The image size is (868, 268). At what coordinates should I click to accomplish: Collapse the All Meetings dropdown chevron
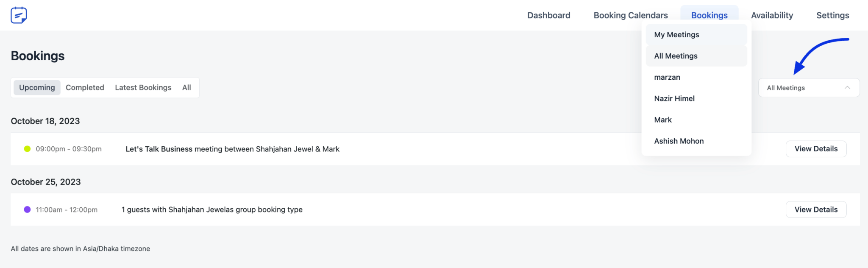[x=847, y=88]
